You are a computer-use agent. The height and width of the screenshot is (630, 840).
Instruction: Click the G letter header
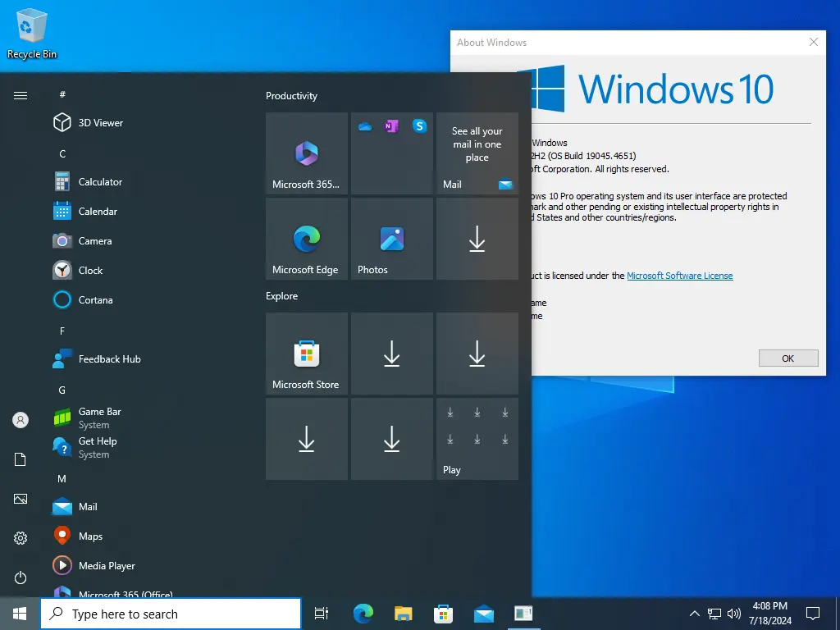tap(62, 390)
